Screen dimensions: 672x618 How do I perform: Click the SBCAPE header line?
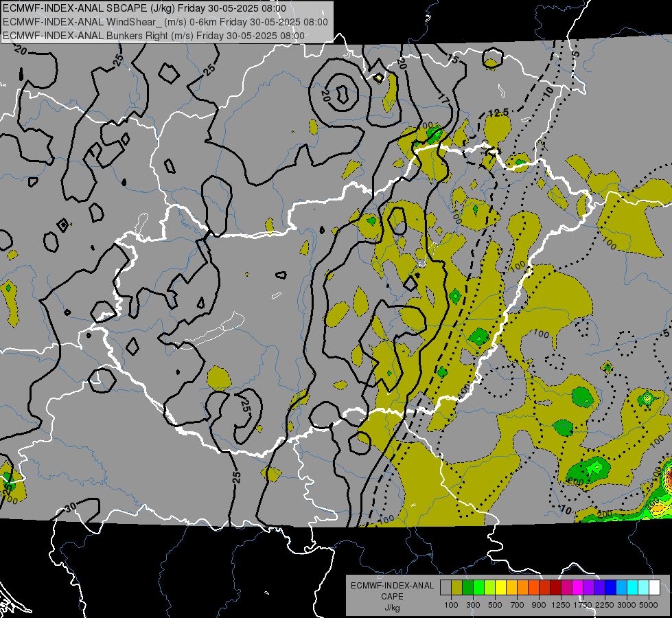click(x=144, y=8)
